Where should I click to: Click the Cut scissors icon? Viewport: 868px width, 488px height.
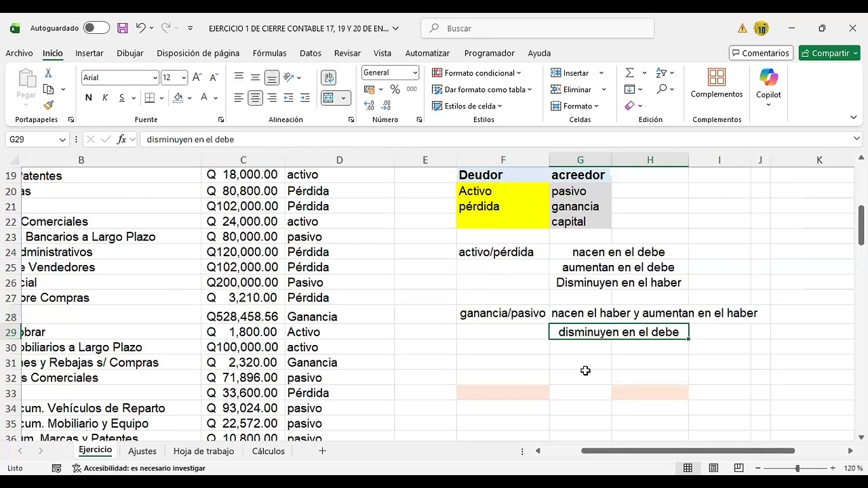coord(48,73)
